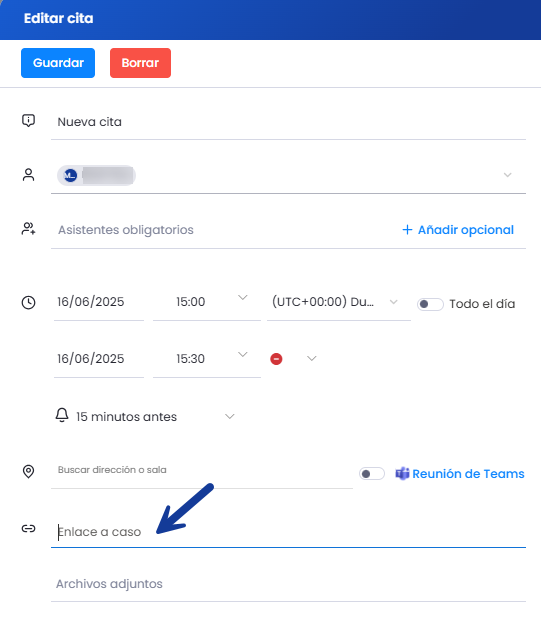Click the Guardar button
The height and width of the screenshot is (618, 541).
(x=58, y=63)
